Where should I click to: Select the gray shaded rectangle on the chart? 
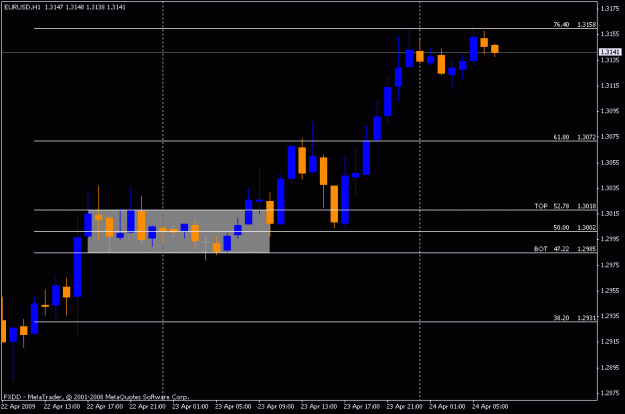tap(179, 231)
